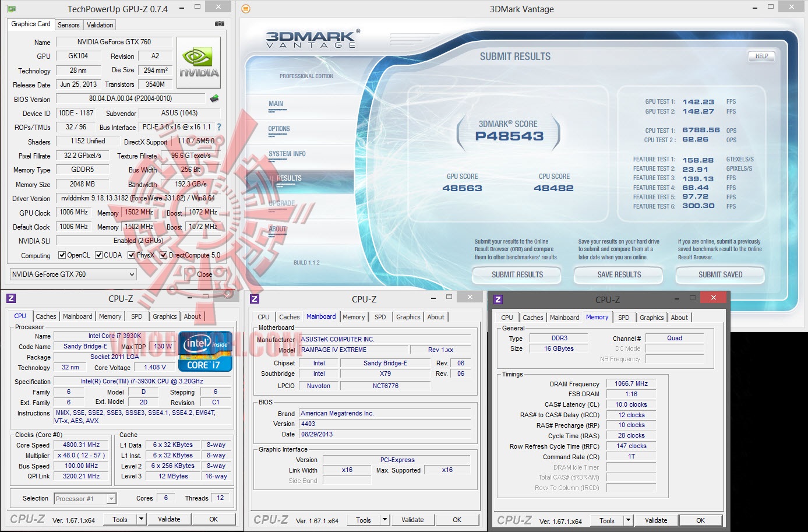Open the Memory tab in CPU-Z Mainboard-tab window

[x=354, y=317]
